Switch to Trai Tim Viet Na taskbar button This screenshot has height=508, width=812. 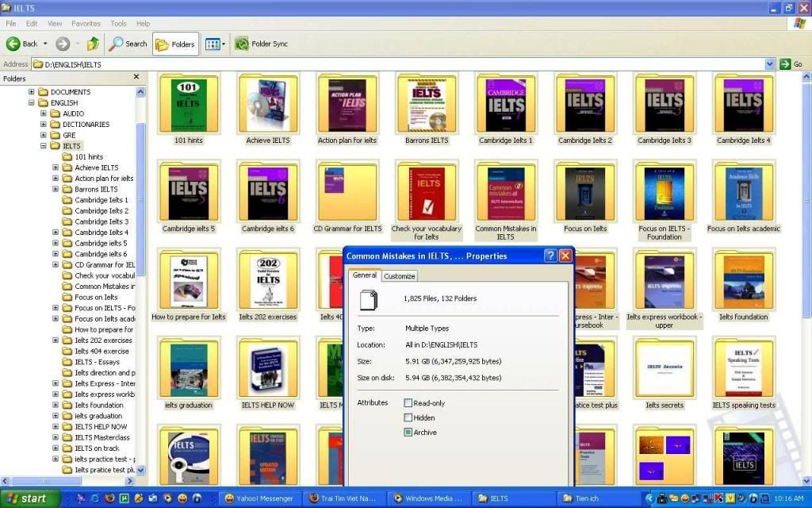click(343, 498)
